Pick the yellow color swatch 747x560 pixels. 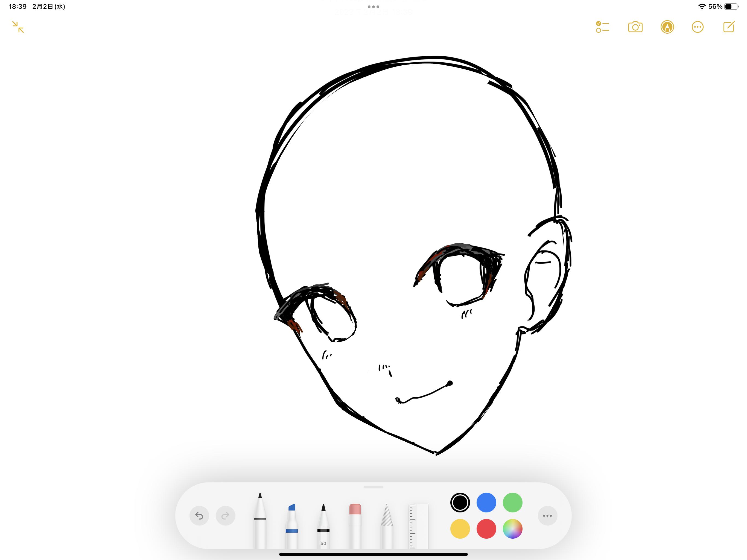pos(460,529)
